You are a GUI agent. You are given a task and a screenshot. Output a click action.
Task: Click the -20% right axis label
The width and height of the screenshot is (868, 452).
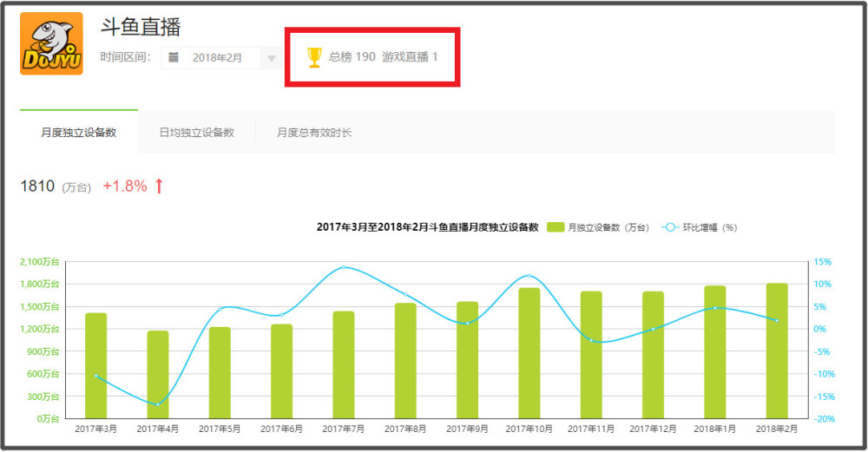tap(825, 419)
